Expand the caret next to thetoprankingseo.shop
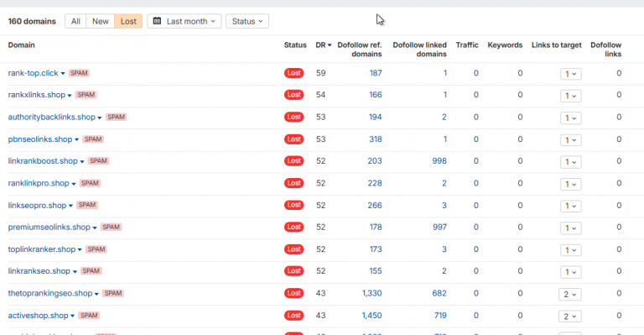 (x=96, y=294)
